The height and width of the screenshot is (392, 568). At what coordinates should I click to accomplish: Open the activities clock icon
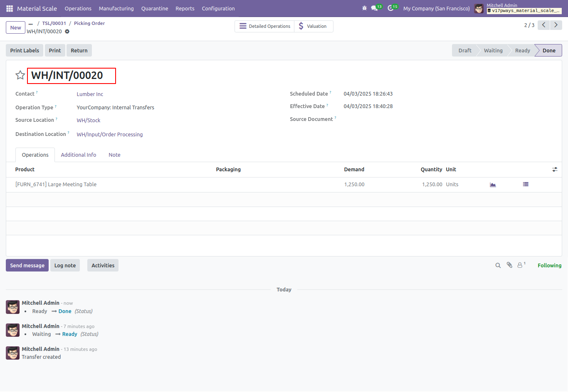pyautogui.click(x=390, y=8)
